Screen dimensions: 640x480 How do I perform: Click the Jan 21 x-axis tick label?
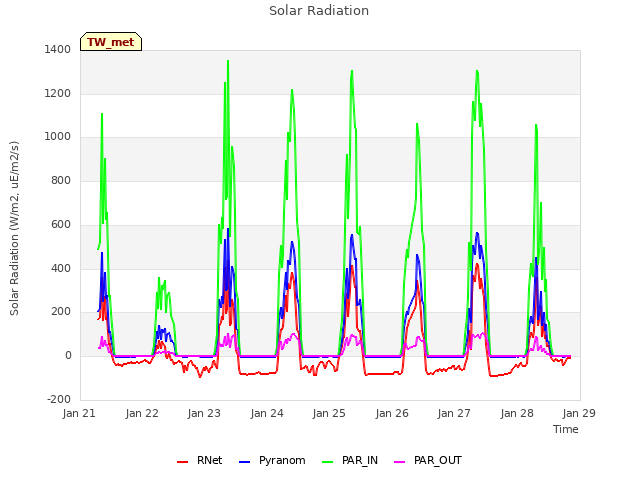[x=79, y=413]
